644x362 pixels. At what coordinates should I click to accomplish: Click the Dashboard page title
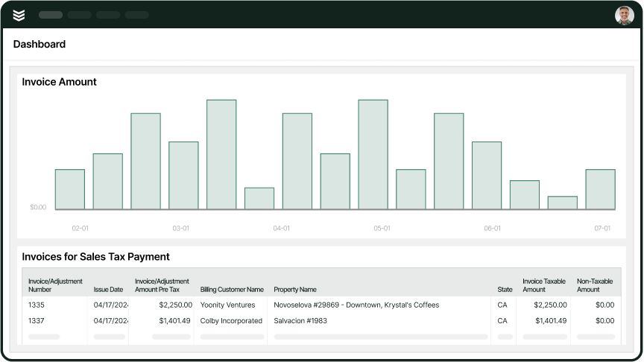tap(40, 44)
